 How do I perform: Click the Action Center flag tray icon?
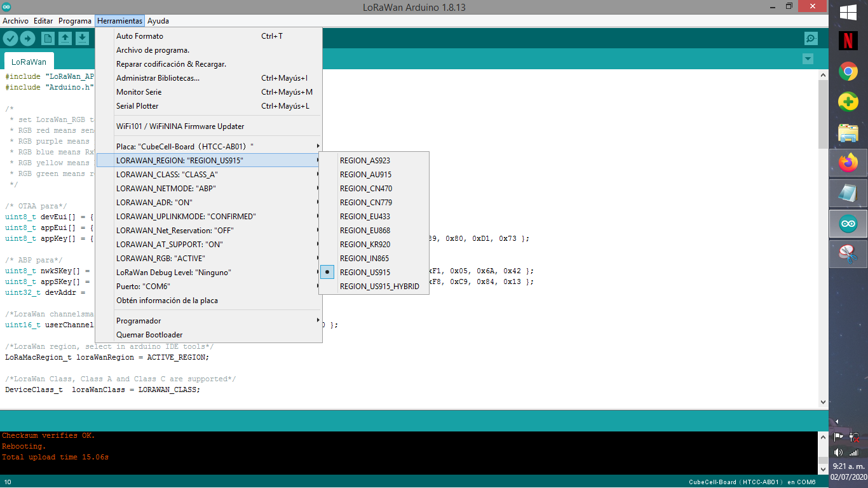(x=838, y=437)
